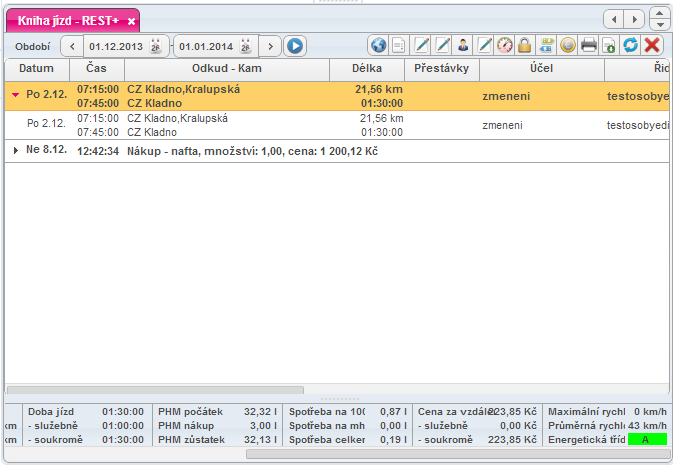Open the speedometer gauge icon
The height and width of the screenshot is (467, 673).
505,45
